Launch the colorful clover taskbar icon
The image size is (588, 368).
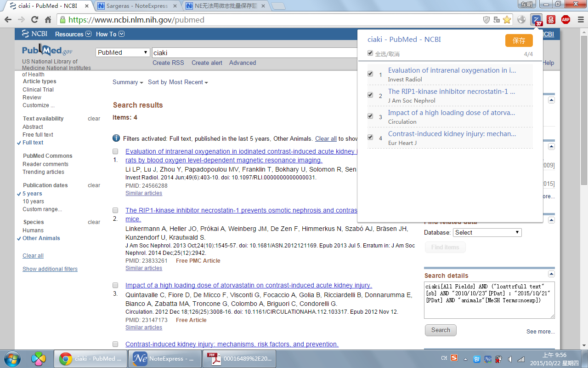coord(38,358)
